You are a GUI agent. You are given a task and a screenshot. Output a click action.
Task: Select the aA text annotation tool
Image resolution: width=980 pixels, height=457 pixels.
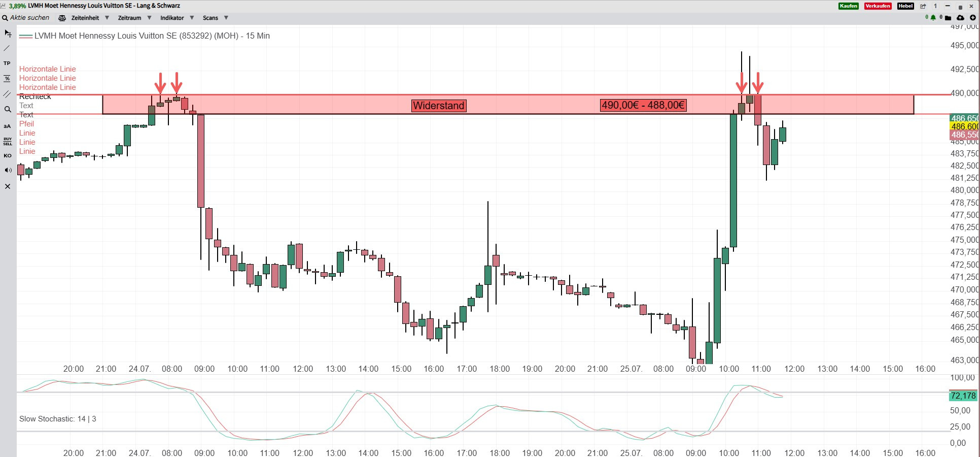(x=7, y=126)
